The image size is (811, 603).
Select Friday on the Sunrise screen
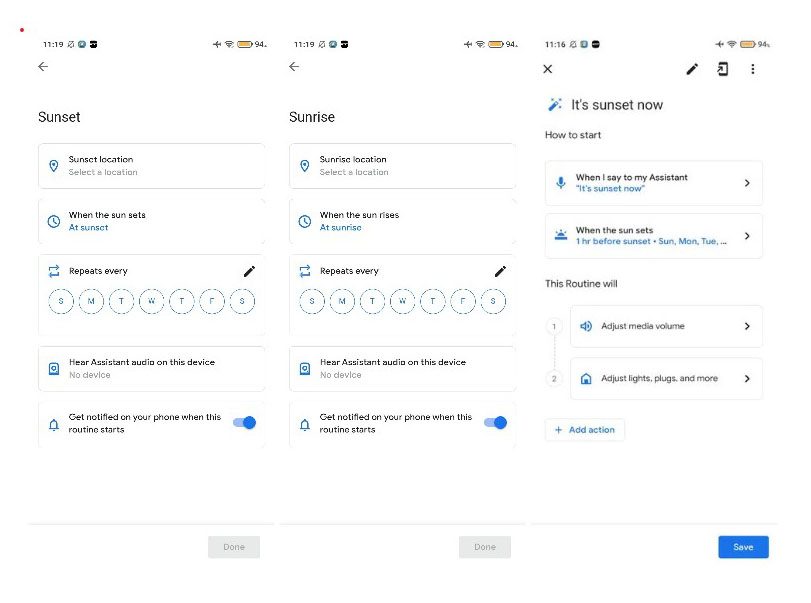[463, 301]
